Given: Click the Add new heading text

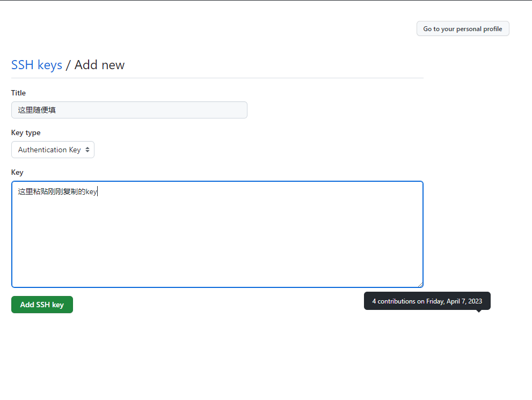Looking at the screenshot, I should point(99,65).
